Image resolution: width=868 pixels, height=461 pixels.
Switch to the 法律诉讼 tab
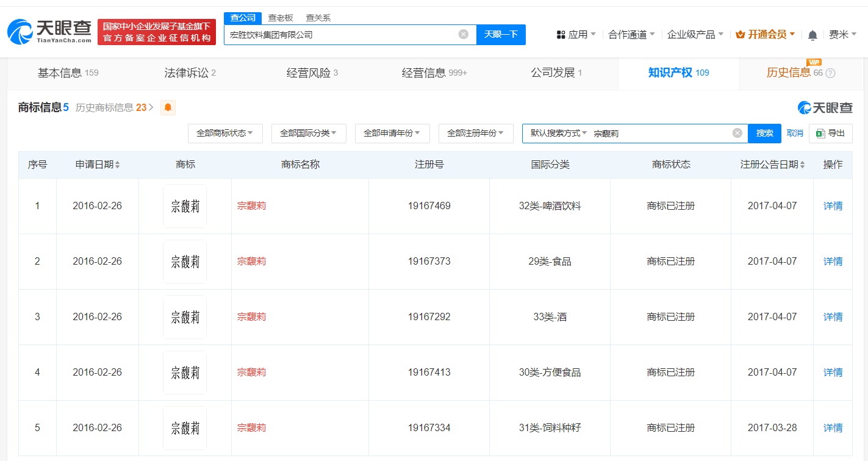tap(190, 73)
